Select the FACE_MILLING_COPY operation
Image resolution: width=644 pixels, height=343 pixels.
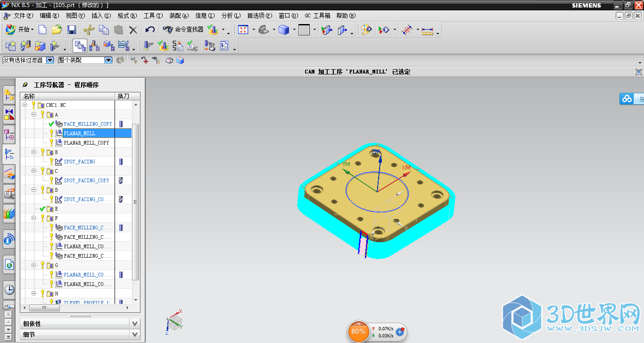[x=88, y=124]
